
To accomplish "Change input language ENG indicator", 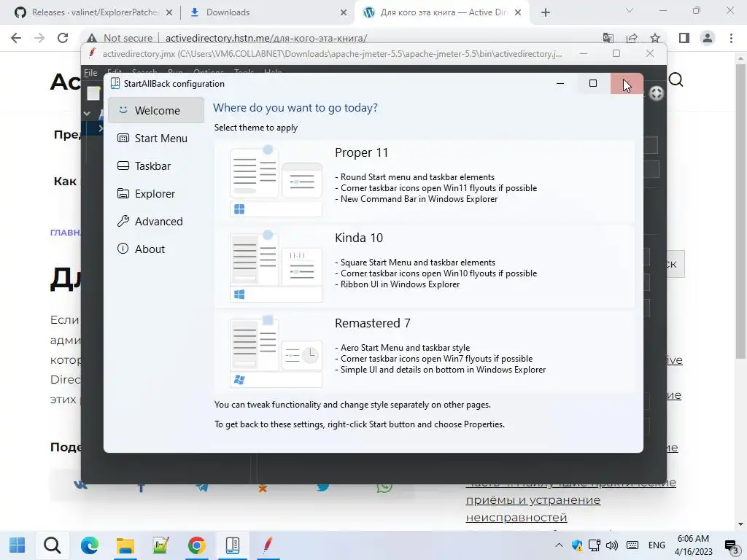I will (657, 545).
